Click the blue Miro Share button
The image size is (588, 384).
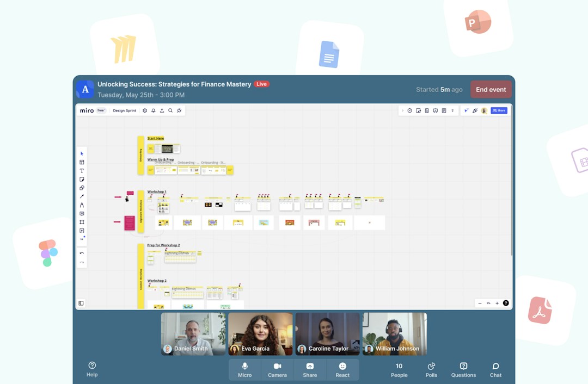[x=499, y=110]
